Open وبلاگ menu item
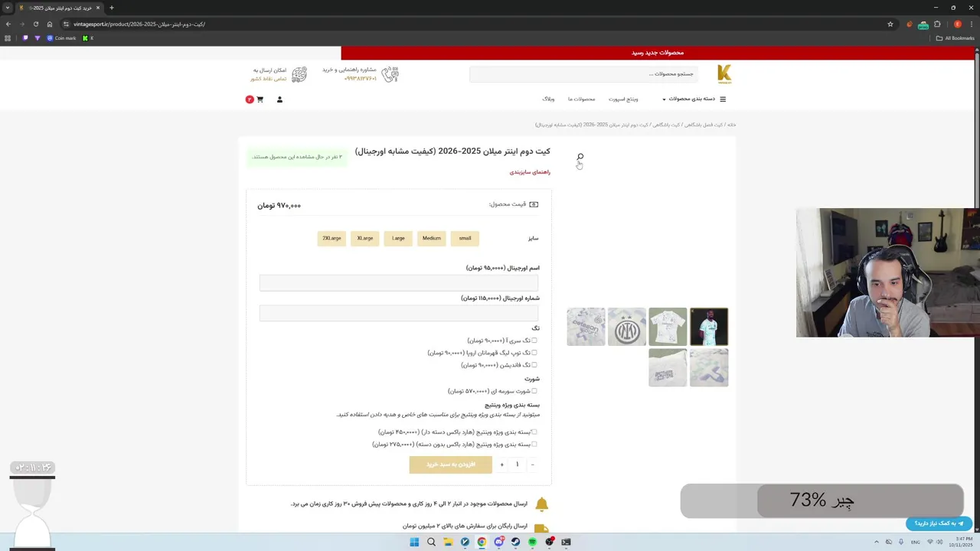 click(548, 99)
